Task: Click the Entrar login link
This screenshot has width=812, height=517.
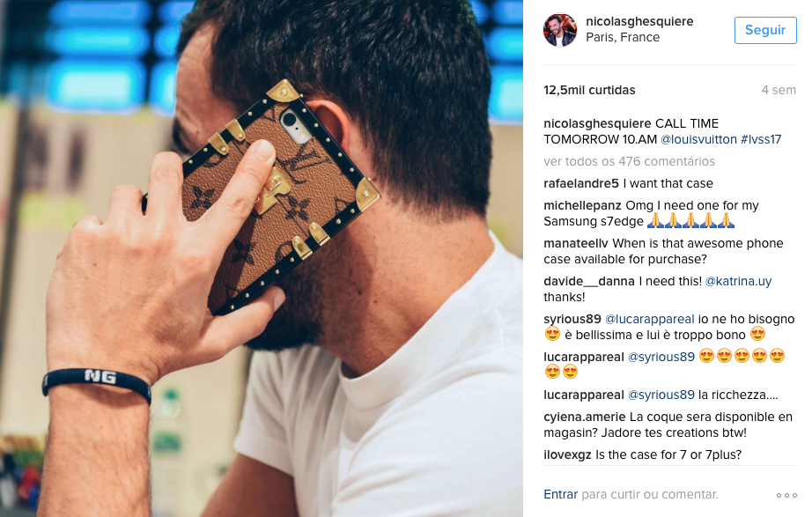Action: click(560, 495)
